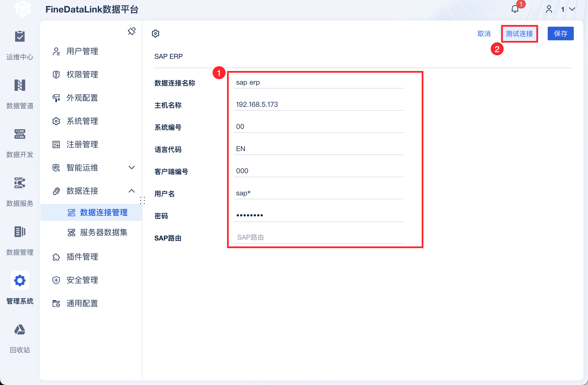Click the panel resize drag handle
588x385 pixels.
point(142,200)
